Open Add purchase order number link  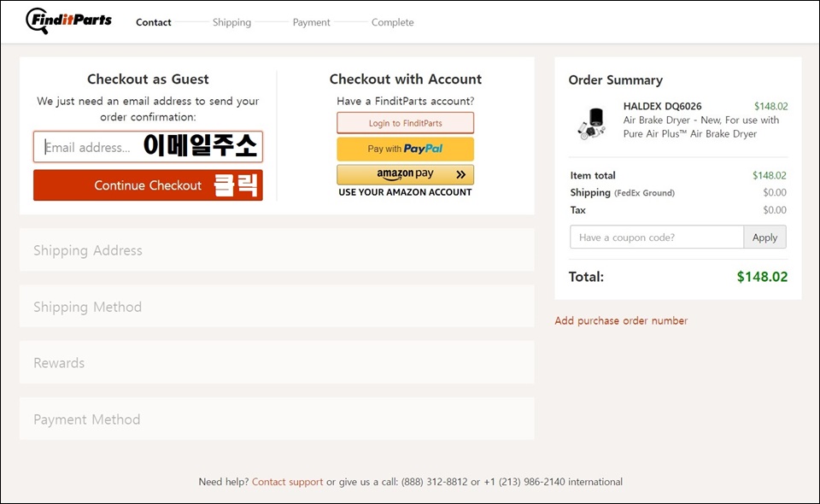click(x=621, y=320)
